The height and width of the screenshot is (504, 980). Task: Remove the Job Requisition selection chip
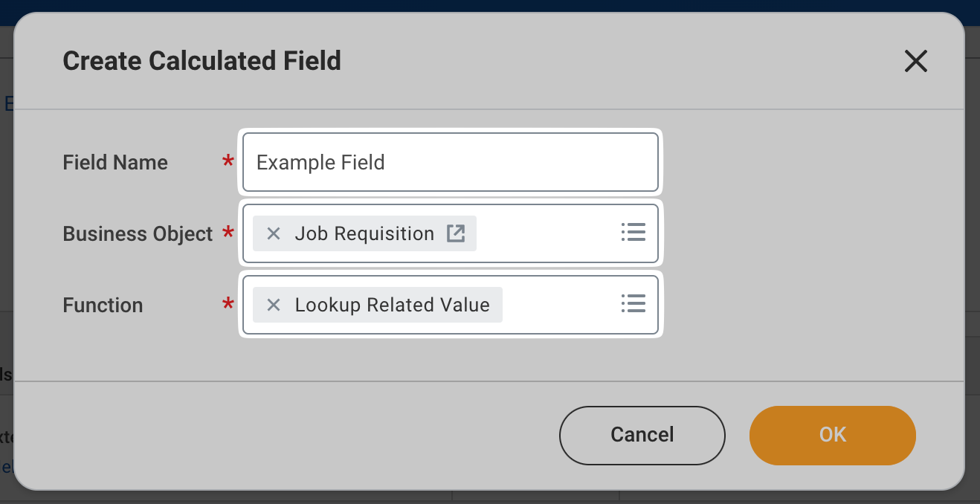click(x=274, y=233)
